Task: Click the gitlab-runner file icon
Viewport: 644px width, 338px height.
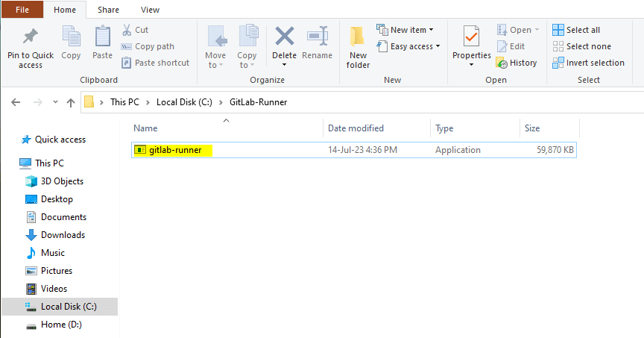Action: coord(140,150)
